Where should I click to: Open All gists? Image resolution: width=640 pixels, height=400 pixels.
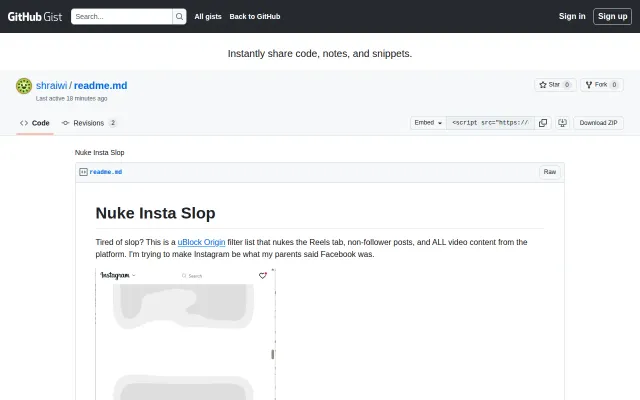coord(208,17)
